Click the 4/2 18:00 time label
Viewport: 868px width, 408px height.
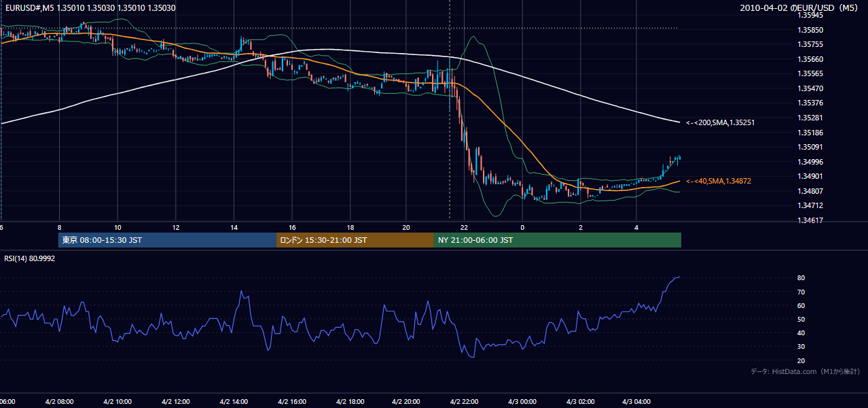pyautogui.click(x=351, y=402)
